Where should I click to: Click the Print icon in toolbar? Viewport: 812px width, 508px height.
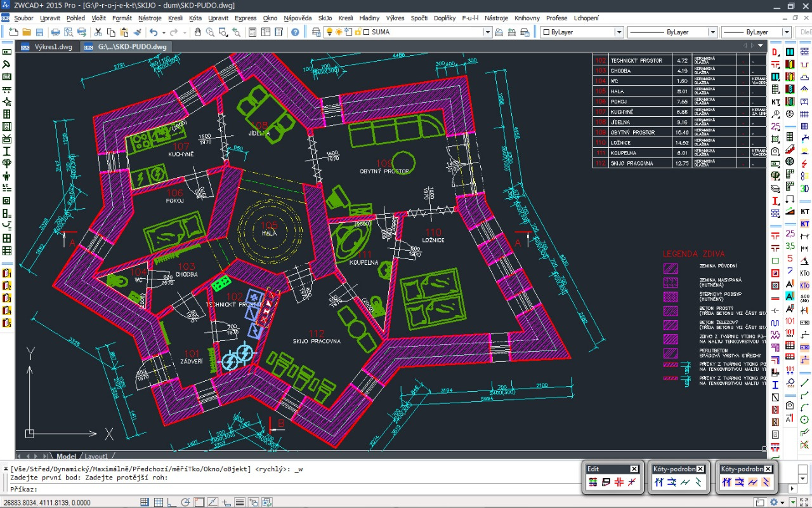(x=55, y=32)
